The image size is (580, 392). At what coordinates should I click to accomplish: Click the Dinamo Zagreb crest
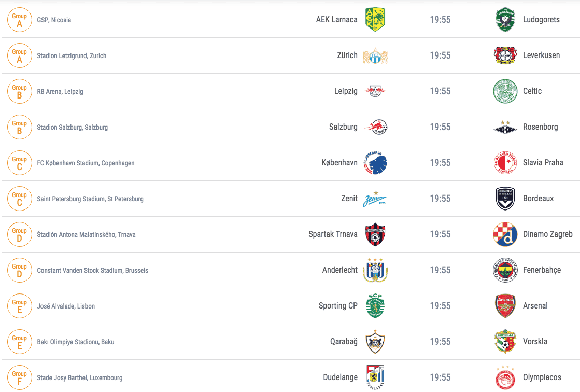point(505,234)
